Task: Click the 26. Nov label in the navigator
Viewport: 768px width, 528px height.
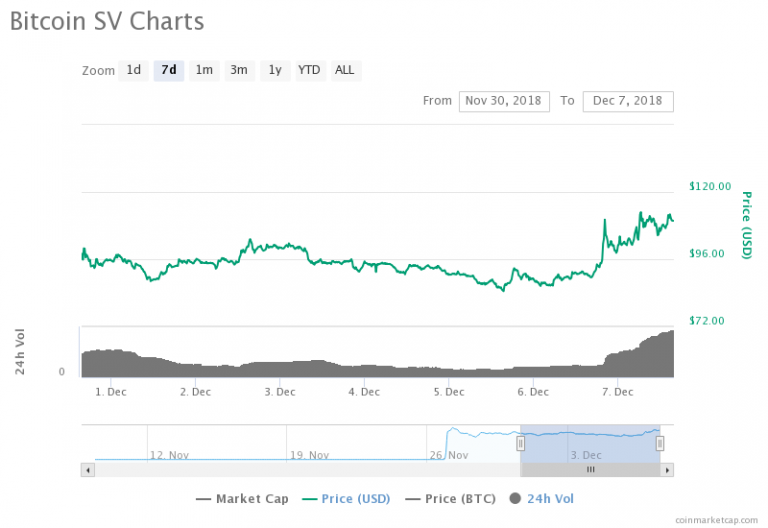Action: point(449,456)
